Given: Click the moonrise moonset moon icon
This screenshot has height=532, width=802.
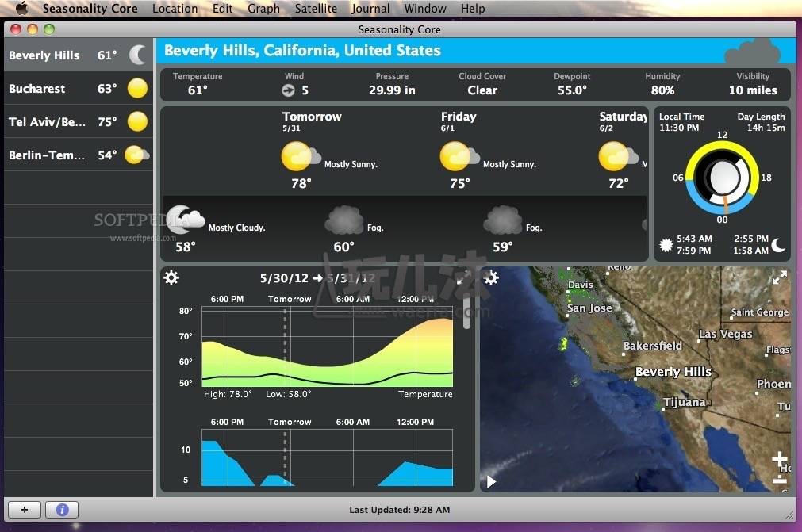Looking at the screenshot, I should click(778, 245).
